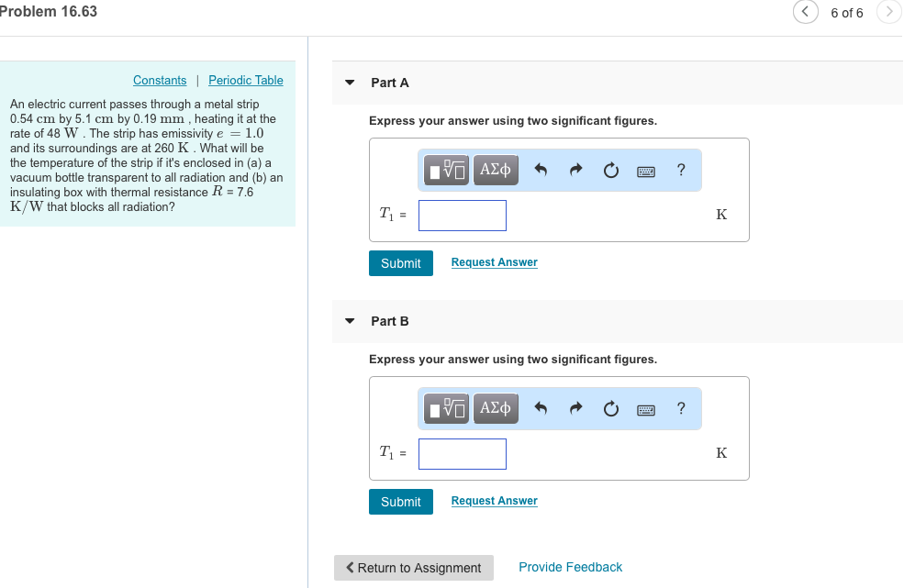904x588 pixels.
Task: Click the redo icon in Part A editor
Action: [575, 170]
